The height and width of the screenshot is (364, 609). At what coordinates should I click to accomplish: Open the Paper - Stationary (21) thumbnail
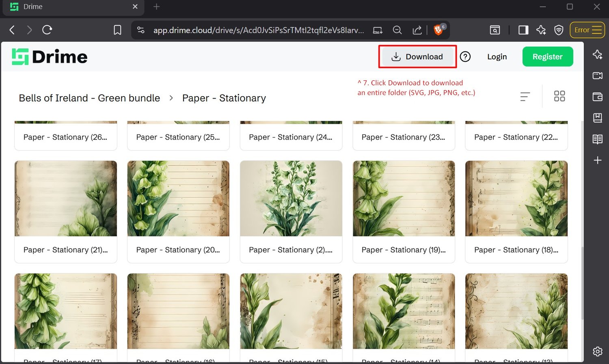click(x=66, y=198)
